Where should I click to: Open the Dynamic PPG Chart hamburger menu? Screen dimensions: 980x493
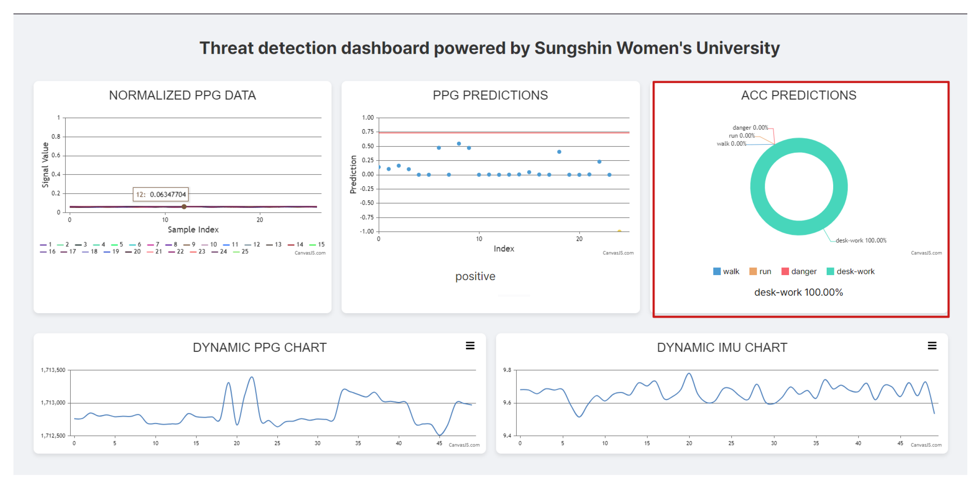[x=470, y=346]
